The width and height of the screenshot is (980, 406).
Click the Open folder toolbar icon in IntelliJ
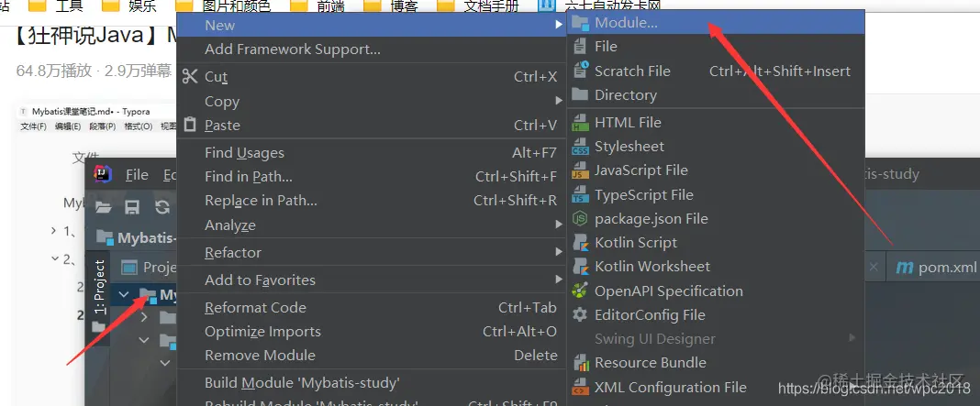pos(104,207)
